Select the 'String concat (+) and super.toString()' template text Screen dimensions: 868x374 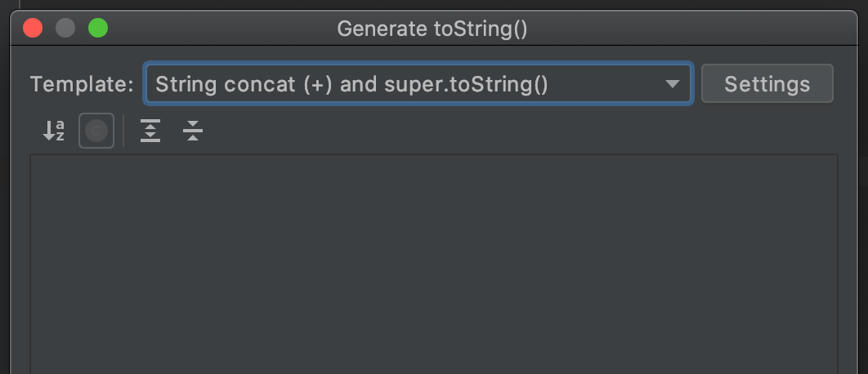click(x=351, y=84)
